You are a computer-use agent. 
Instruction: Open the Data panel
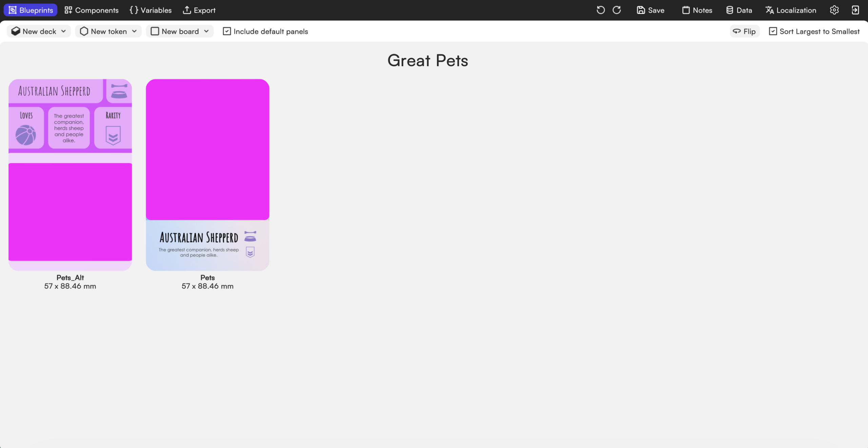click(739, 10)
